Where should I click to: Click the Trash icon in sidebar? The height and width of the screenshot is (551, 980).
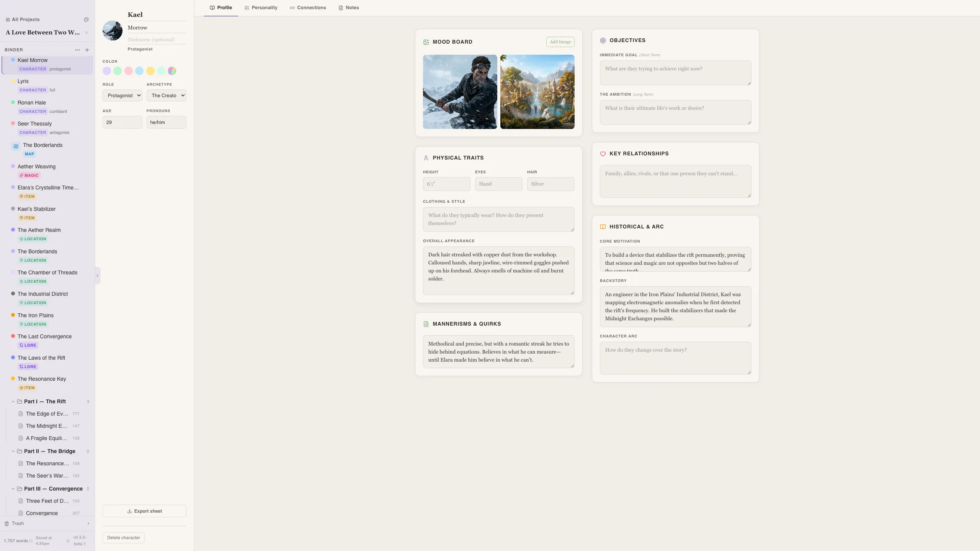coord(7,523)
